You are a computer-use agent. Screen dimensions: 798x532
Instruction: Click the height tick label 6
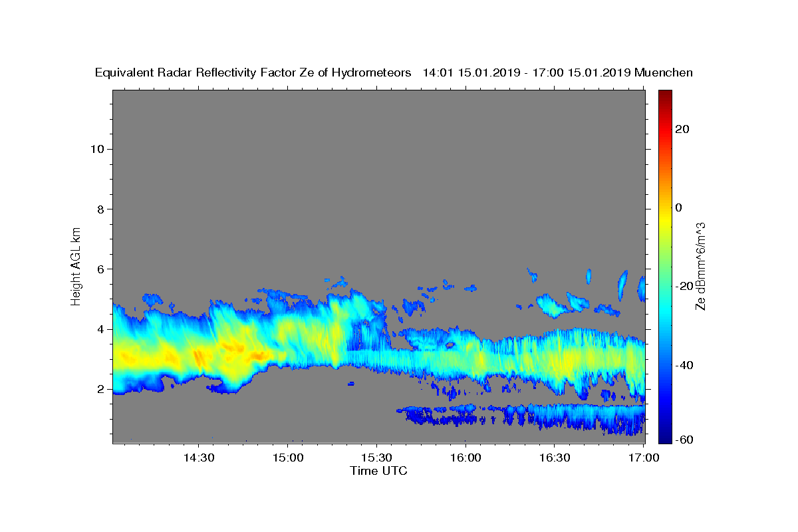[x=101, y=269]
